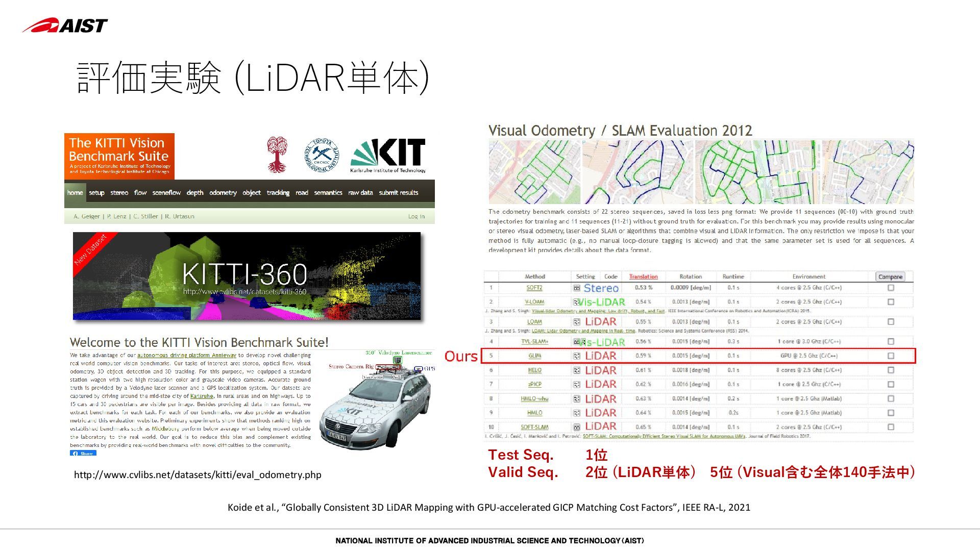Click the Toyota Technological Institute seal
This screenshot has height=551, width=980.
(322, 155)
